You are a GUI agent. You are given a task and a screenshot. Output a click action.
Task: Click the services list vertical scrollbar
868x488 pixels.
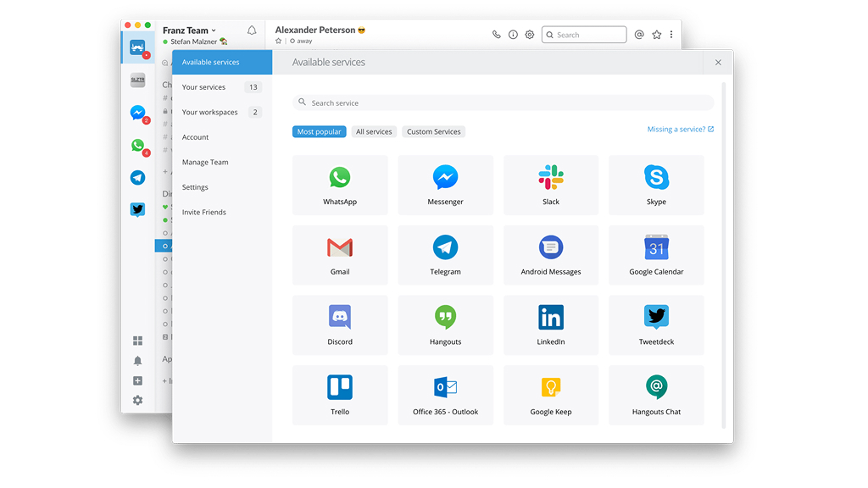723,254
